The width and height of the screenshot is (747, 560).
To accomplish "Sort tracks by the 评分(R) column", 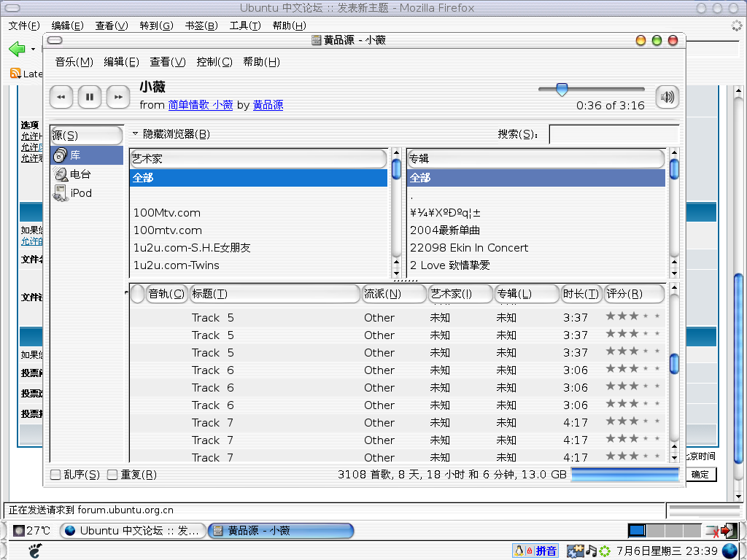I will pyautogui.click(x=634, y=294).
